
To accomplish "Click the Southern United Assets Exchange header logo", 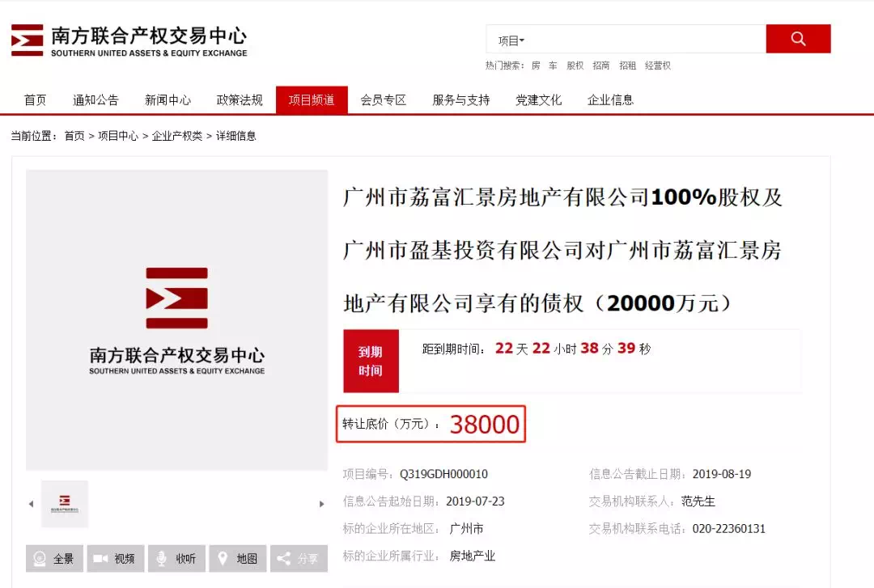I will [x=129, y=40].
